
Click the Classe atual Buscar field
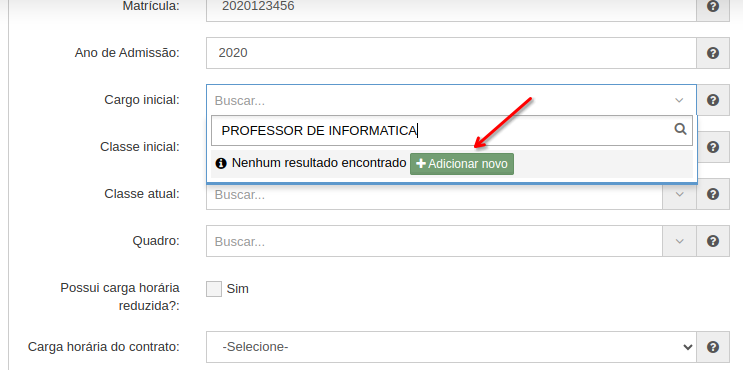coord(434,194)
